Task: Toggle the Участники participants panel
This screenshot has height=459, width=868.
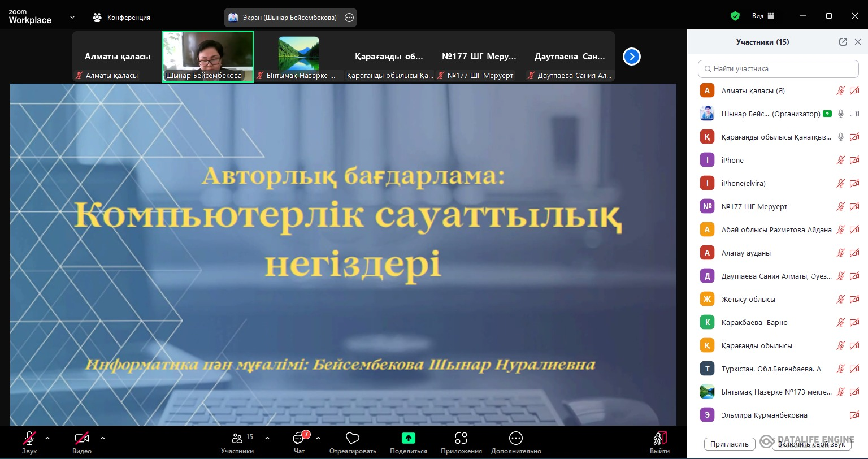Action: coord(237,439)
